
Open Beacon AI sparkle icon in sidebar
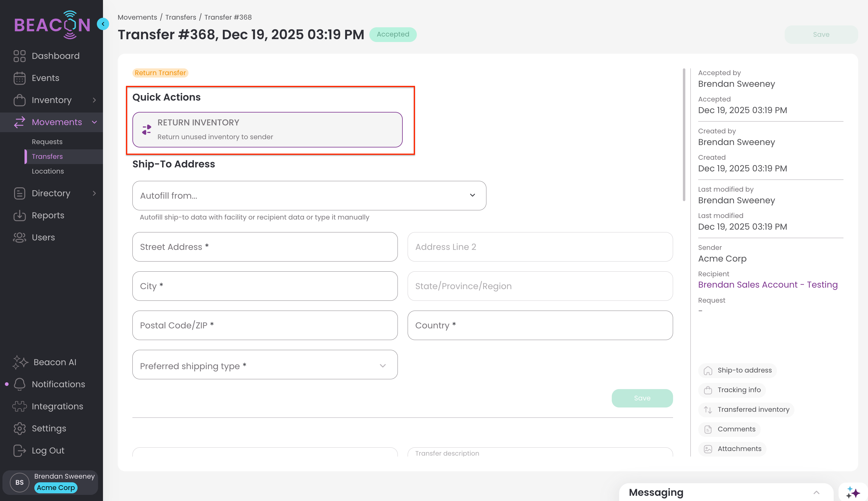click(20, 362)
